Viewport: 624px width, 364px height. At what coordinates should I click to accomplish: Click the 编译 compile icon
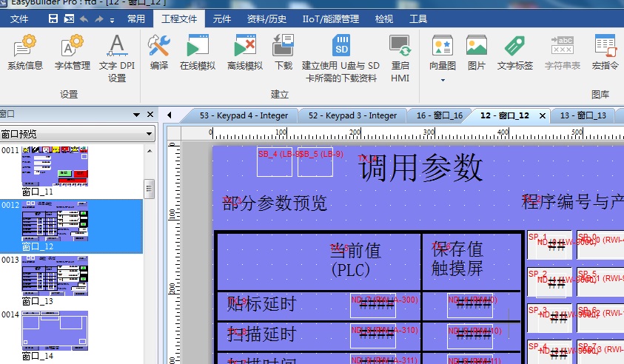[x=158, y=53]
